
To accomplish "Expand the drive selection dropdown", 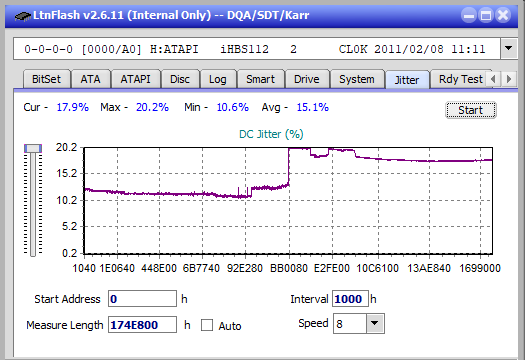I will 508,49.
